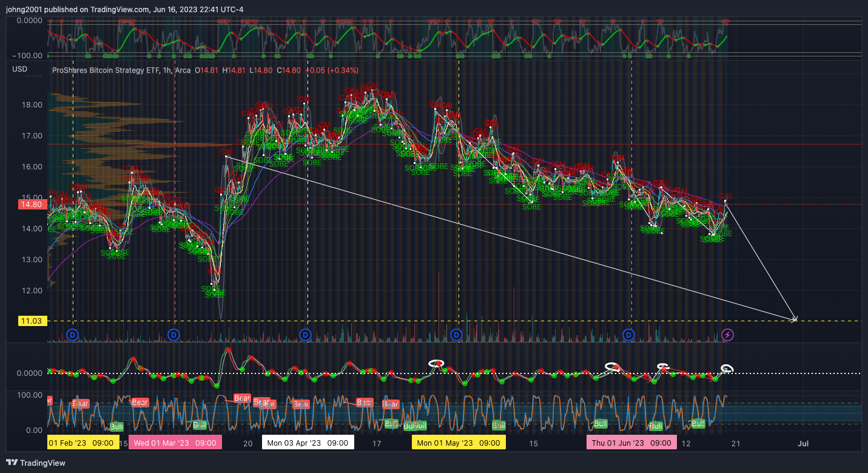This screenshot has width=868, height=473.
Task: Click the 14.00 price axis label
Action: (32, 229)
